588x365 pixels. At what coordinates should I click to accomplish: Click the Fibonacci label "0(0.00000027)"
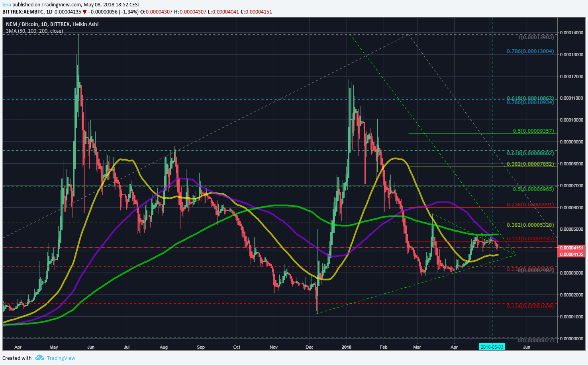pyautogui.click(x=536, y=340)
